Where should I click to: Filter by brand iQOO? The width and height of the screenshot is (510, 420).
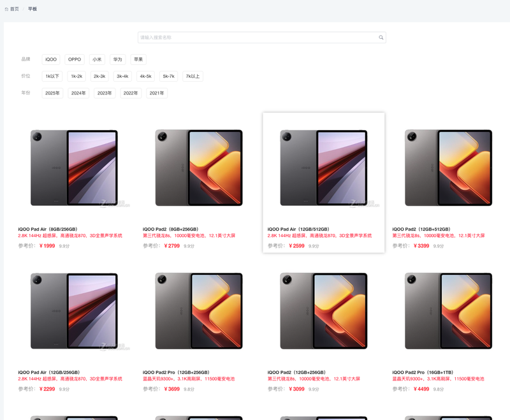pyautogui.click(x=51, y=59)
